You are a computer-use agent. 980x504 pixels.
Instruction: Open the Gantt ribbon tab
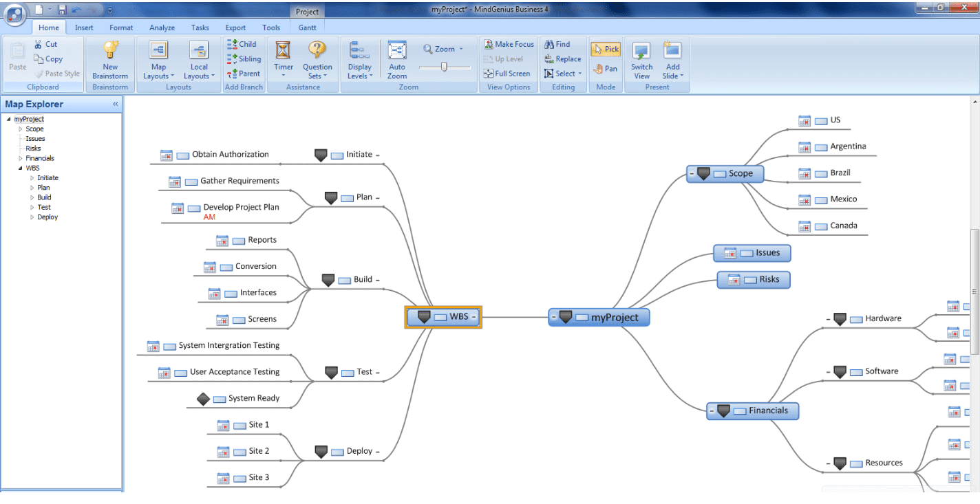308,28
